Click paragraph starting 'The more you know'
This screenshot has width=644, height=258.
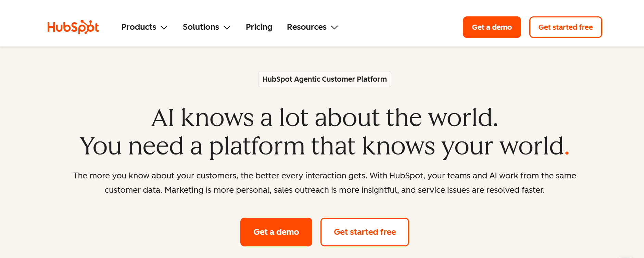coord(325,183)
